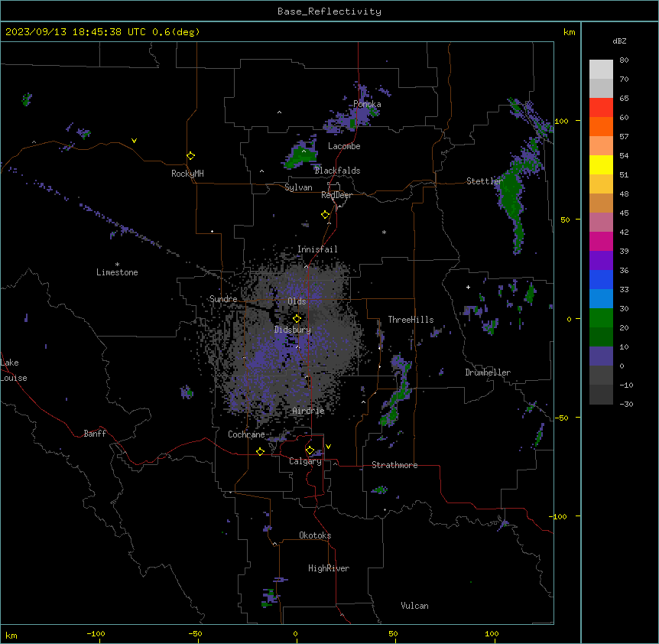The width and height of the screenshot is (659, 644).
Task: Select the Vulcan label
Action: 414,606
